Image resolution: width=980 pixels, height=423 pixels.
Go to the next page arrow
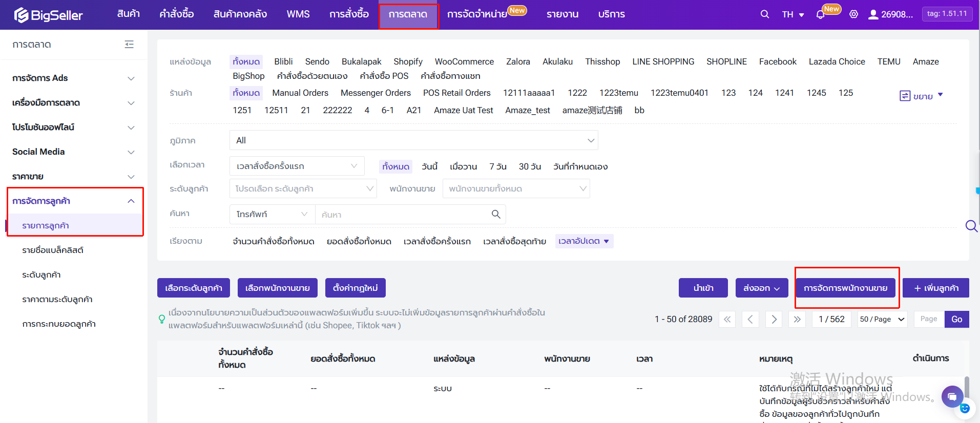774,319
